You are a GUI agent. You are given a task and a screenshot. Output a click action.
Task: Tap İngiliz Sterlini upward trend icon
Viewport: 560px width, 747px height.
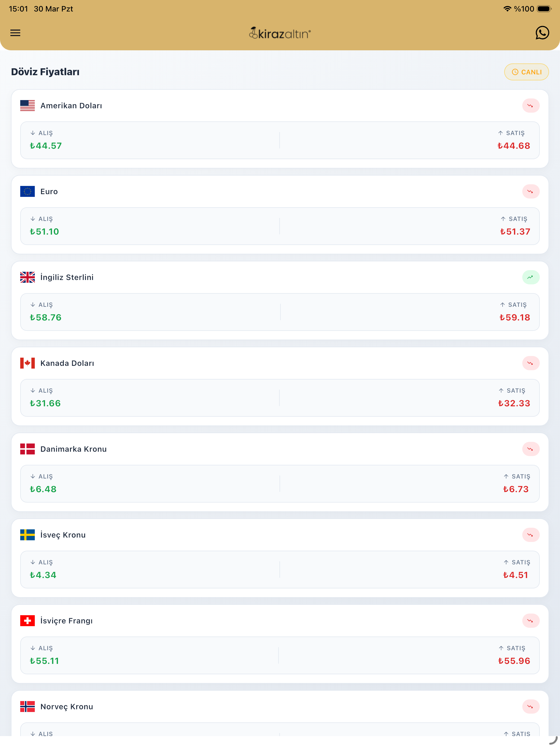pos(530,277)
